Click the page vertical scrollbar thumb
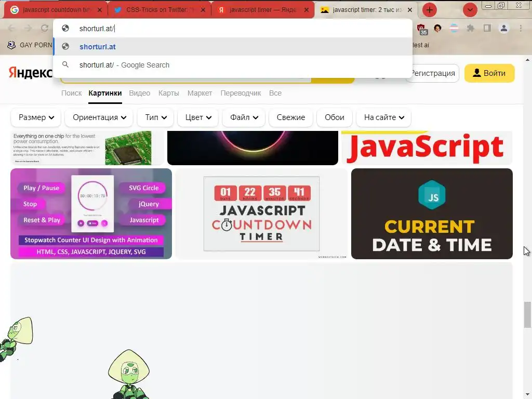 pos(527,314)
